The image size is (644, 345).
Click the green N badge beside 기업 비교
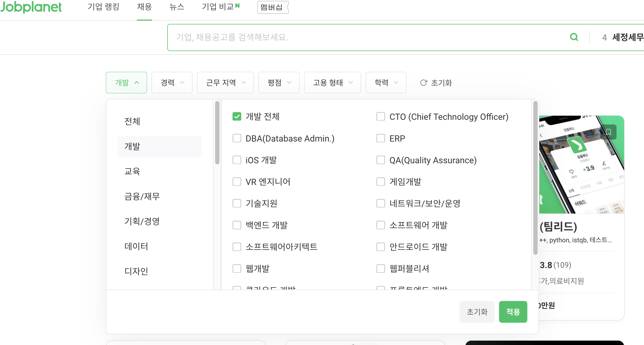tap(237, 5)
